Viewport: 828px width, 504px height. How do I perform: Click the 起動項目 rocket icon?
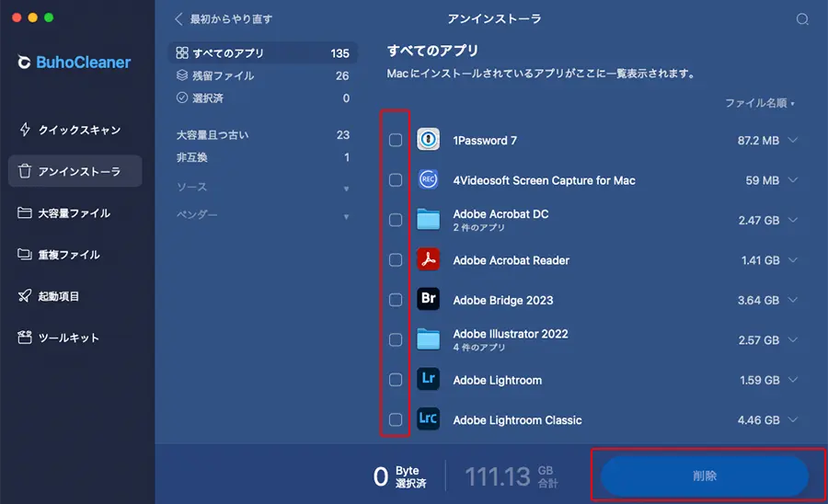(x=24, y=295)
